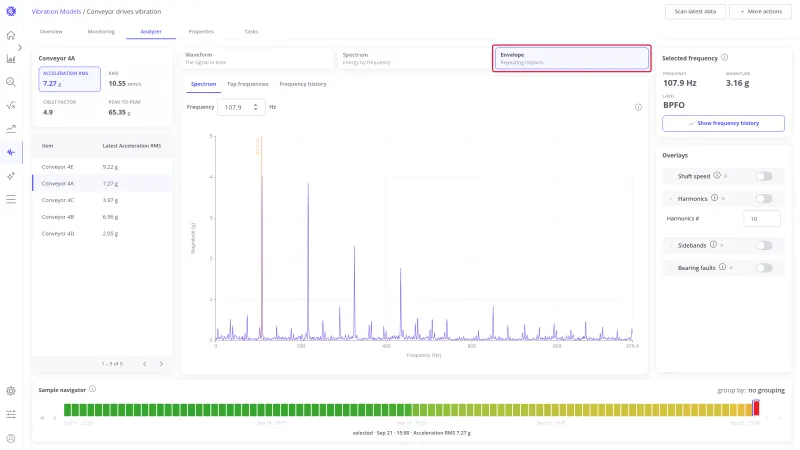The width and height of the screenshot is (800, 450).
Task: Open Vibration Models breadcrumb link
Action: [x=56, y=11]
